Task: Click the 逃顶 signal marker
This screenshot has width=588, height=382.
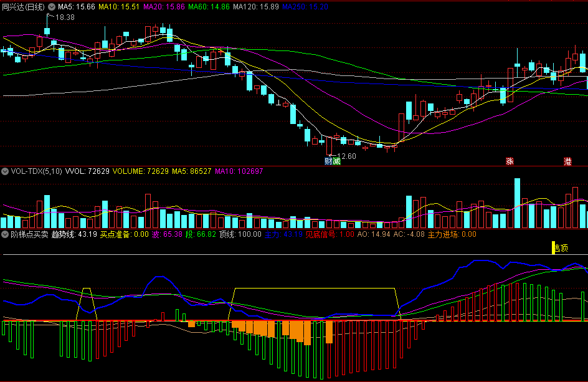Action: tap(561, 248)
